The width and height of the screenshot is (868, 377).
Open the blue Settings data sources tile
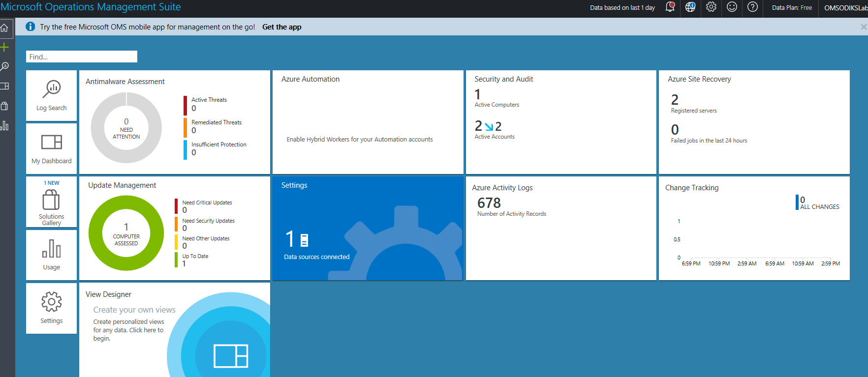368,229
